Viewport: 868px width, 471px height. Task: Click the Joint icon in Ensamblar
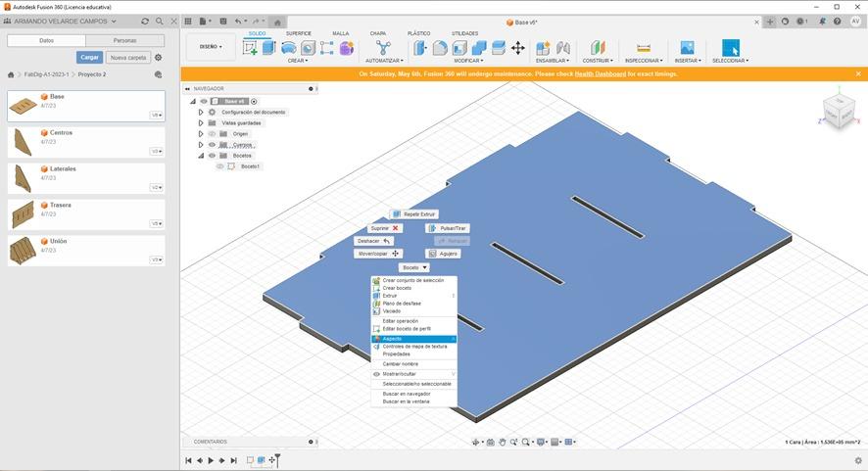tap(563, 48)
